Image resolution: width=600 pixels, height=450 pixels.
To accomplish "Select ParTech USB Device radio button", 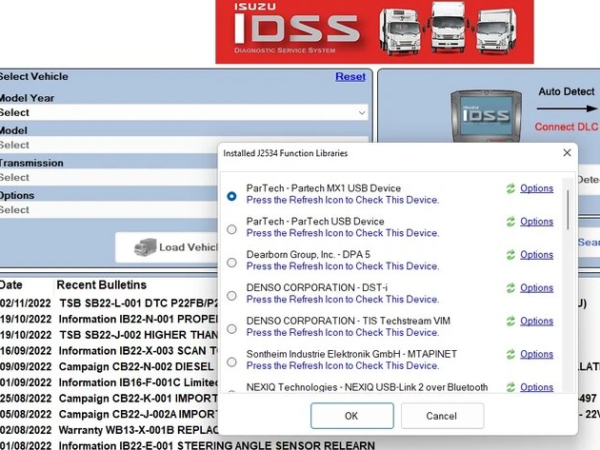I will pyautogui.click(x=232, y=229).
